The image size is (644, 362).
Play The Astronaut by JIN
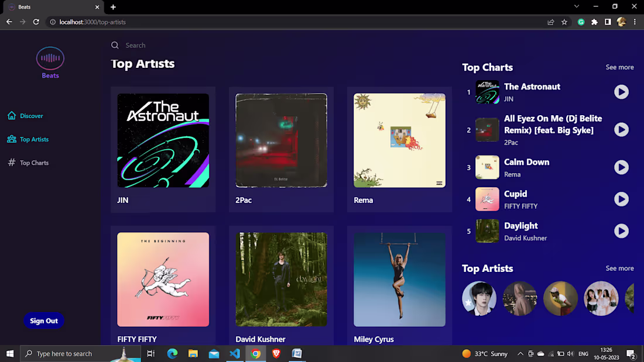click(621, 92)
